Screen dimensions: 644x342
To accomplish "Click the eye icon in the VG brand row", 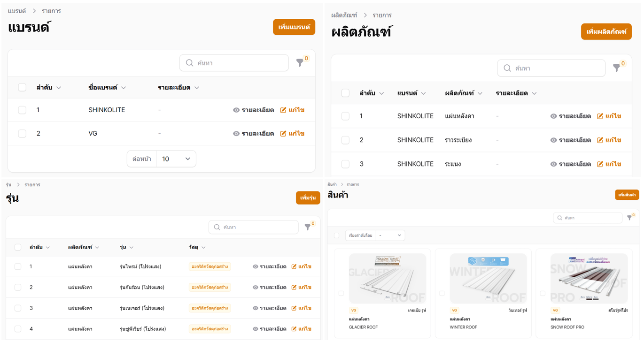I will point(236,133).
